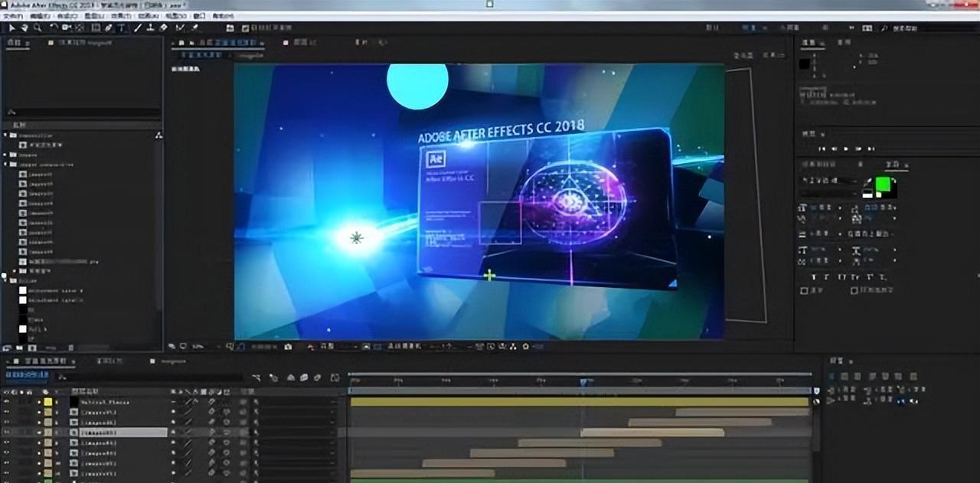Enable Frame Blending icon in timeline
This screenshot has height=483, width=980.
pyautogui.click(x=303, y=377)
